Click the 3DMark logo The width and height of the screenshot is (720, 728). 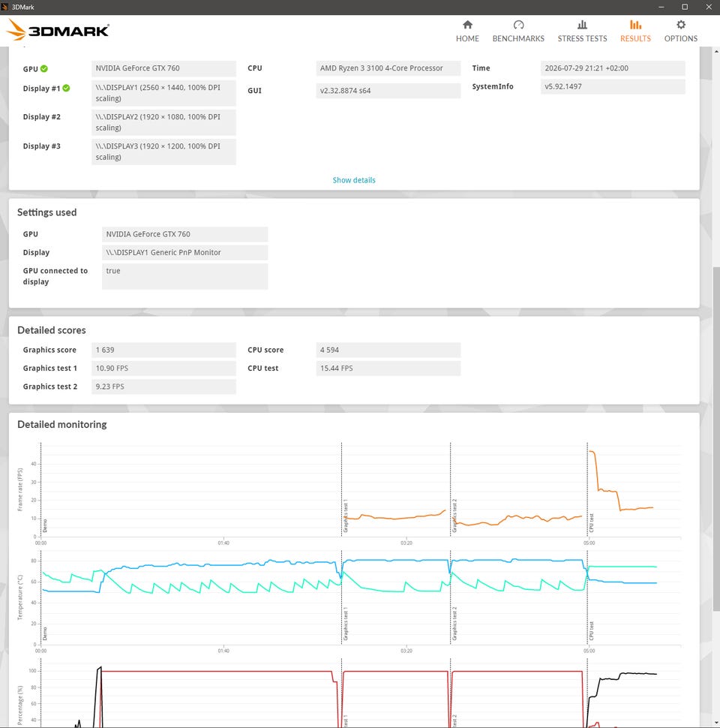tap(58, 30)
